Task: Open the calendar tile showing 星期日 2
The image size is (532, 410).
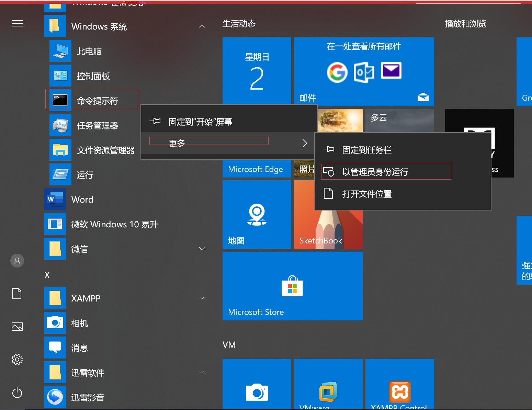Action: pos(257,71)
